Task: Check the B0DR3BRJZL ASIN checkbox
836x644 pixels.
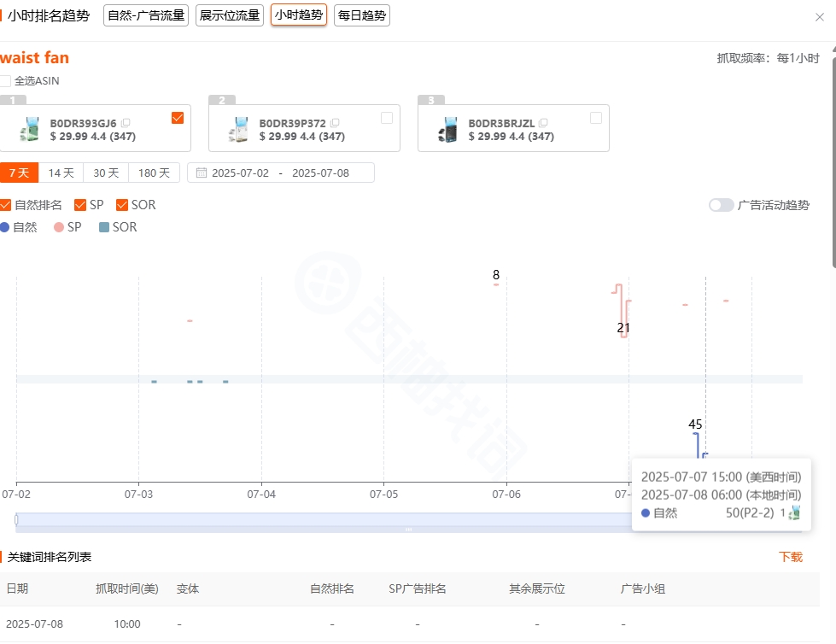Action: click(x=596, y=118)
